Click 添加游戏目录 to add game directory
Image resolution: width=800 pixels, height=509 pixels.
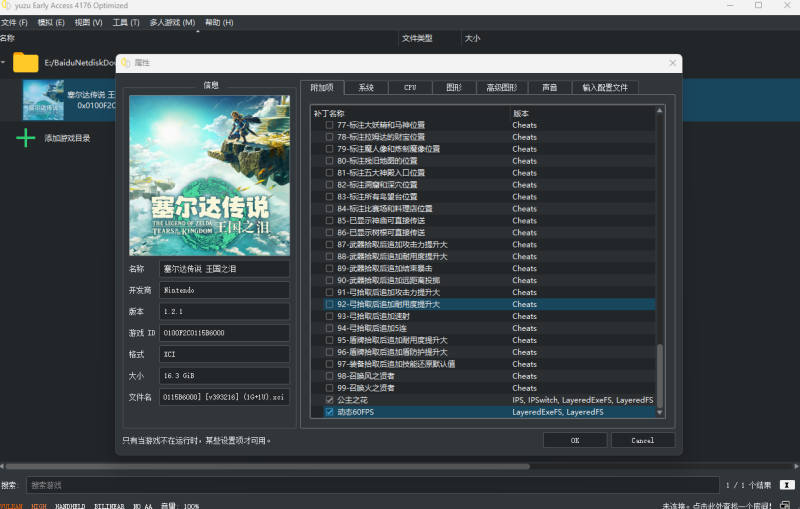tap(67, 138)
